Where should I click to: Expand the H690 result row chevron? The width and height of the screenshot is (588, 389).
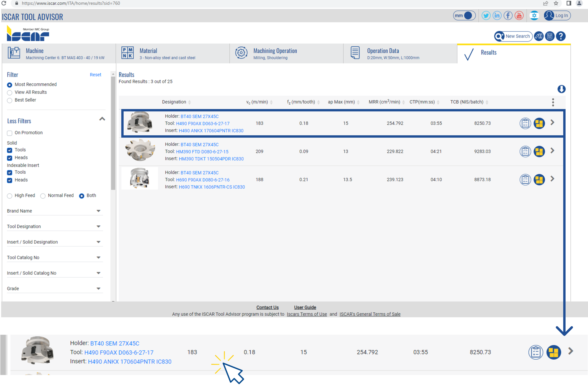pos(552,179)
